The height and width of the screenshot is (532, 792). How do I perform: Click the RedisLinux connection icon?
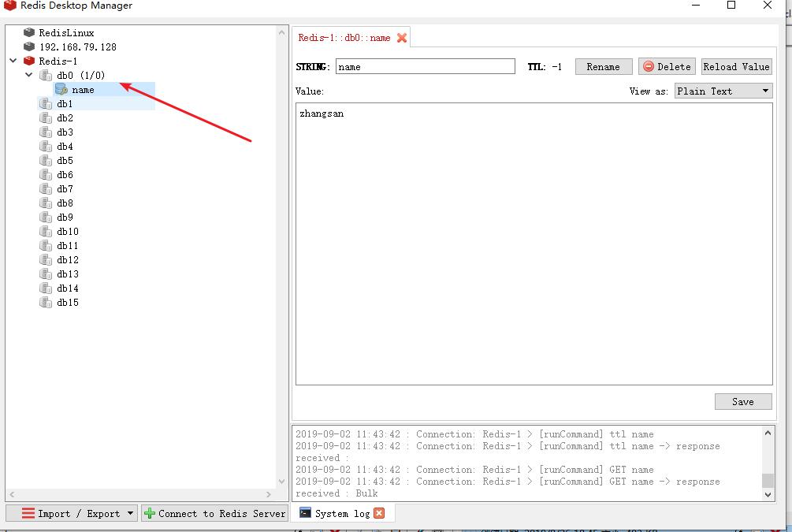click(x=29, y=32)
